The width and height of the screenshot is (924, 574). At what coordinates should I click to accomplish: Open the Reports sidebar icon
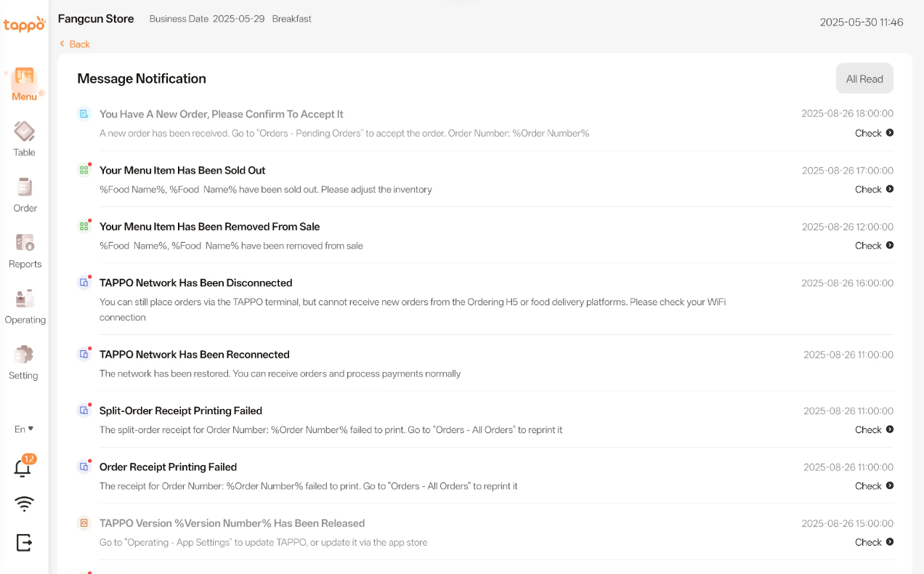(25, 243)
